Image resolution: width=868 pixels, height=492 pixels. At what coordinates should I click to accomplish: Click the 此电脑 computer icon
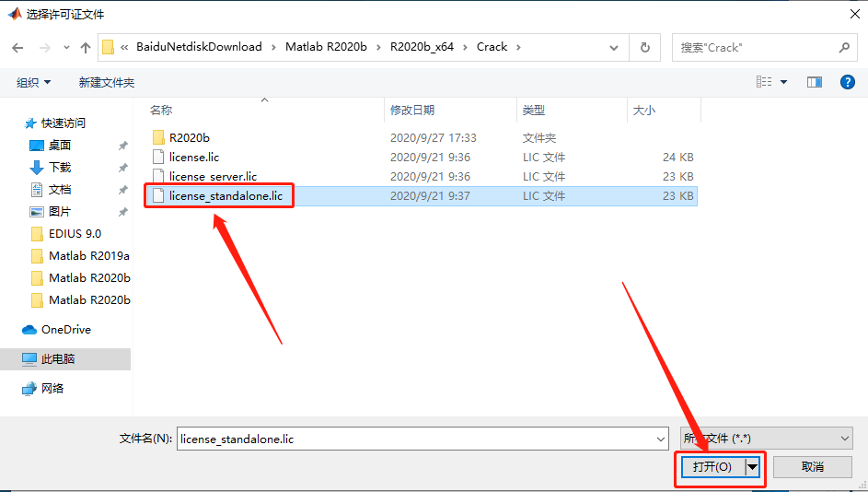tap(29, 359)
